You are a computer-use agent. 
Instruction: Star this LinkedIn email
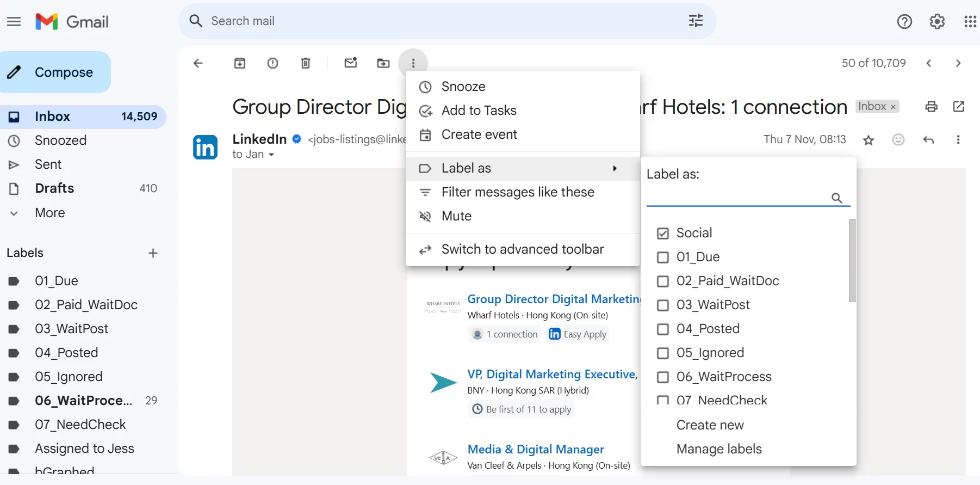[869, 140]
